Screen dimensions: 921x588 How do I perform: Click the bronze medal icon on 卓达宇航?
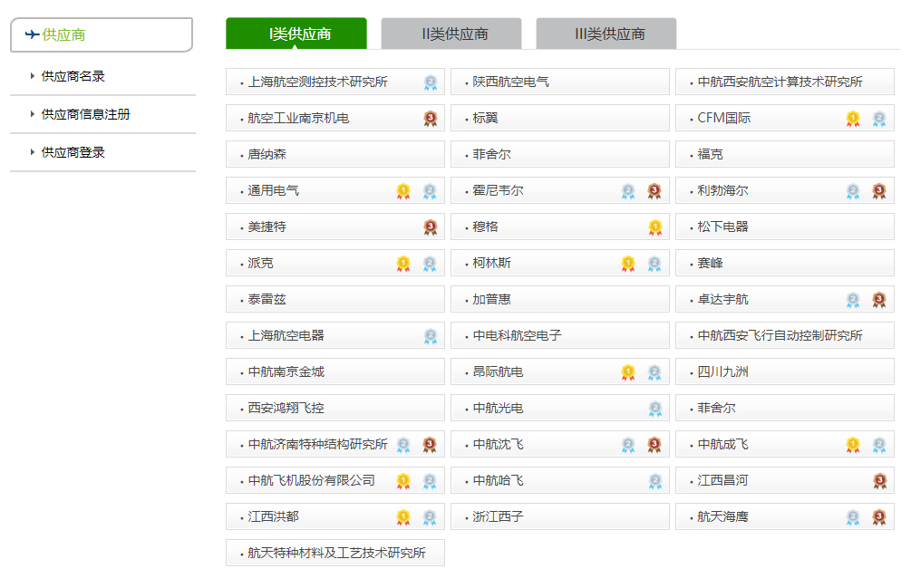coord(879,301)
